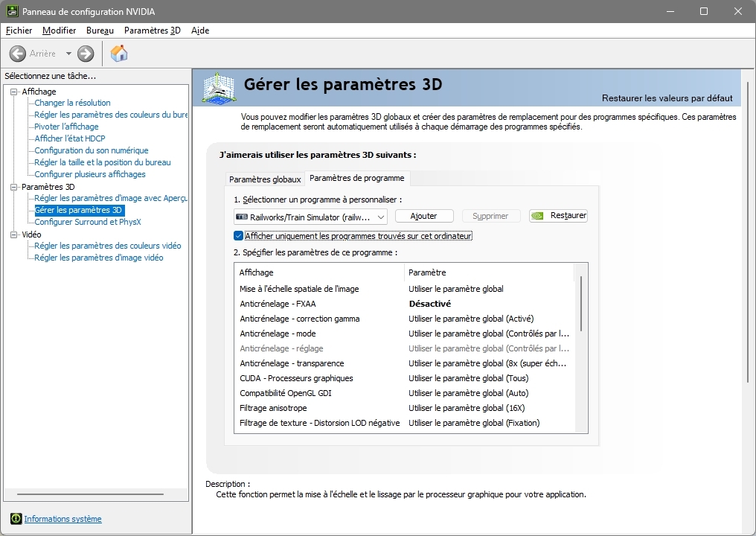Select 'Configuration du son numérique' task
The height and width of the screenshot is (536, 756).
pos(92,150)
